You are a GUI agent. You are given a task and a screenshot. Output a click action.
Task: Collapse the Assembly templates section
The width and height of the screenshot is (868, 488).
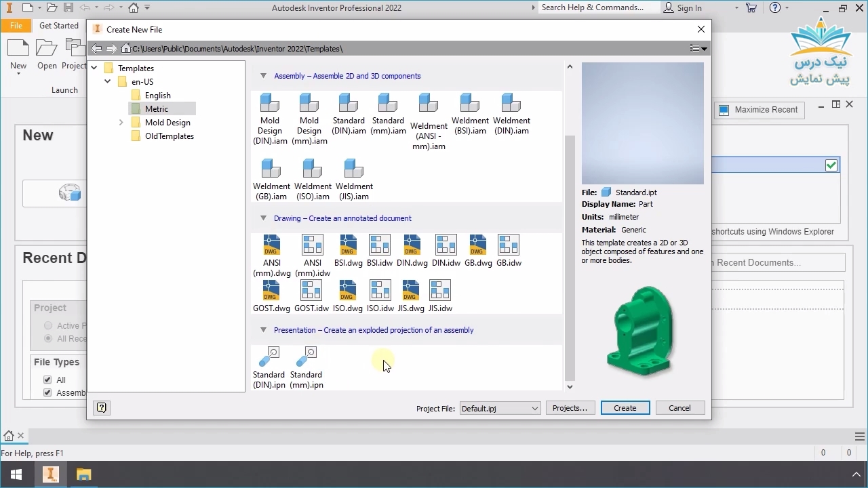[264, 76]
